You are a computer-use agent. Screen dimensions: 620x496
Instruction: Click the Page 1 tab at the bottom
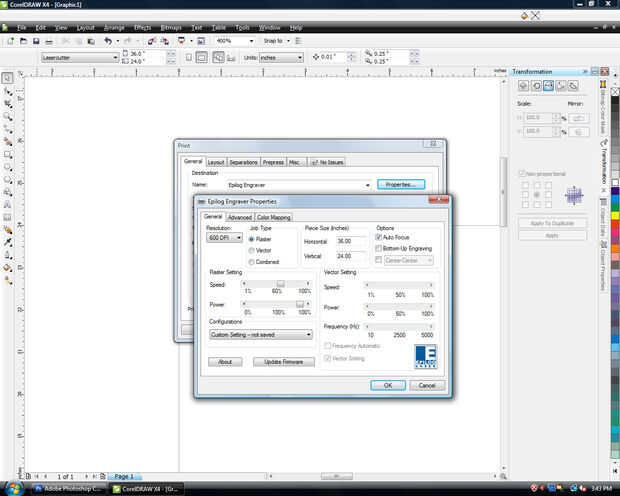pos(124,477)
